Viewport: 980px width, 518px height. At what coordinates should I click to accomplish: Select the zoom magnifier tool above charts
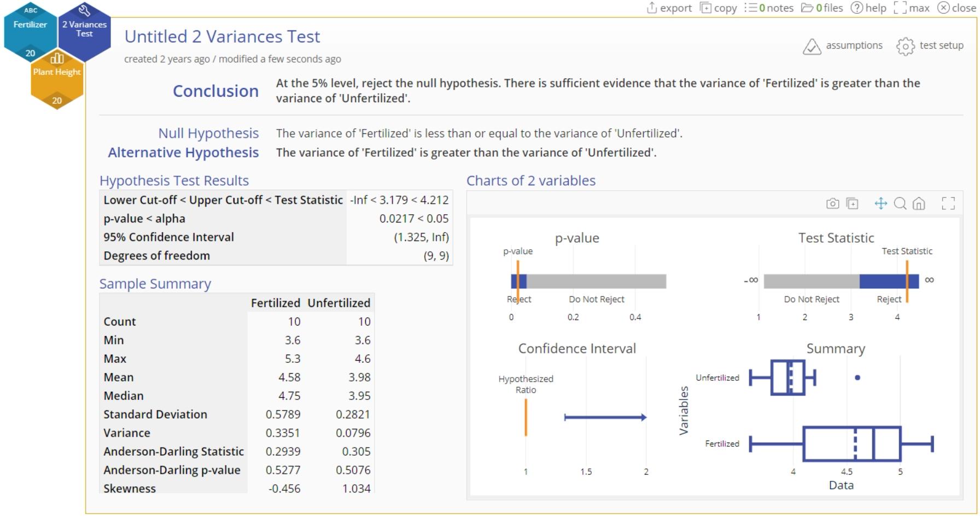900,204
